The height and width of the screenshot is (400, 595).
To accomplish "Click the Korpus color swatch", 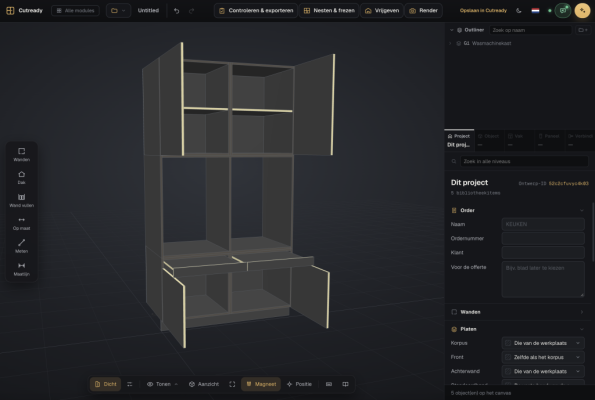I will coord(508,343).
